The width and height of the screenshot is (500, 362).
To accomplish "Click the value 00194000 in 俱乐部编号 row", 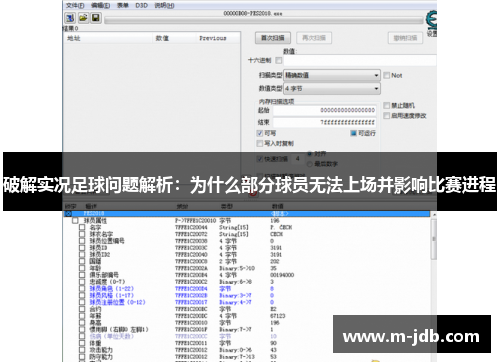I will click(x=282, y=275).
